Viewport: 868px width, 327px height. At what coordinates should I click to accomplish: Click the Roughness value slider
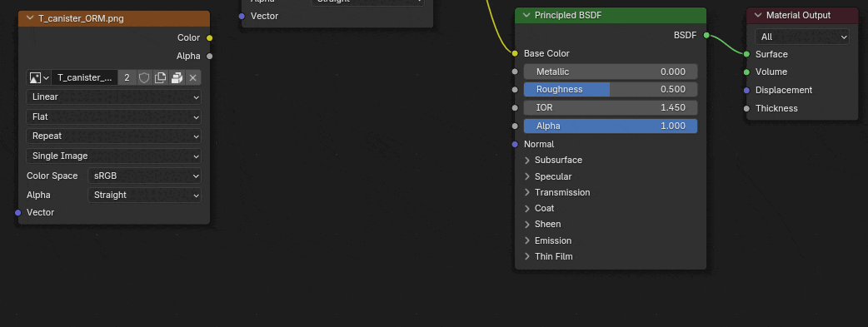click(610, 89)
